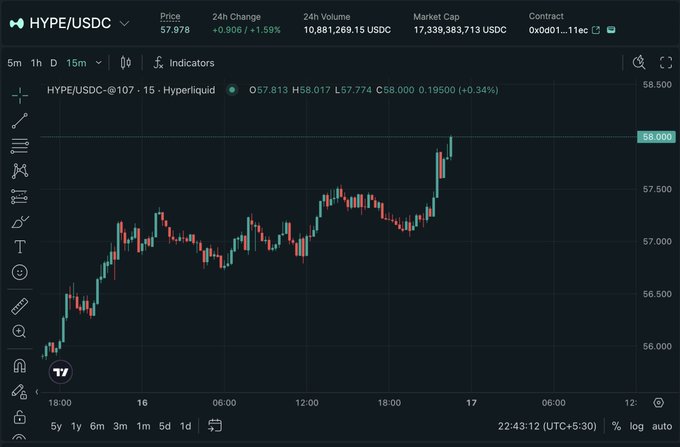Switch to the 1h timeframe
680x447 pixels.
click(36, 63)
